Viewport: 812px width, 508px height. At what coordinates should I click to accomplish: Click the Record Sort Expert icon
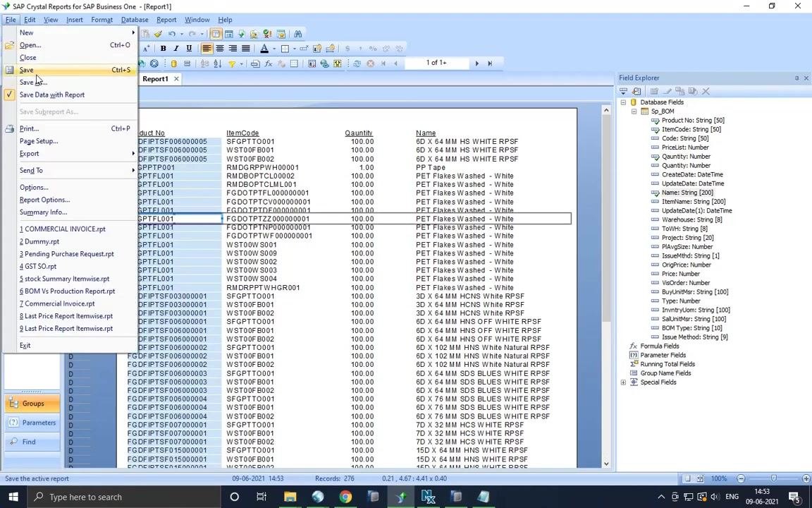tap(218, 64)
